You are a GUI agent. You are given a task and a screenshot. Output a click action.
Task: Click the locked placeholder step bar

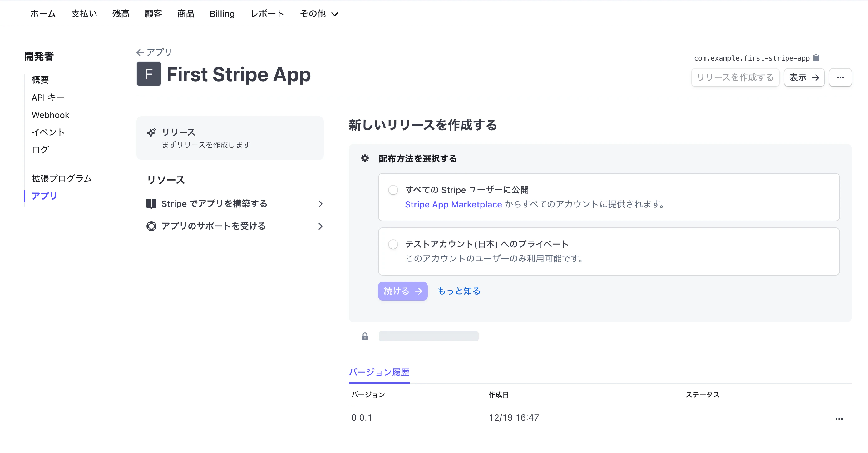[428, 336]
